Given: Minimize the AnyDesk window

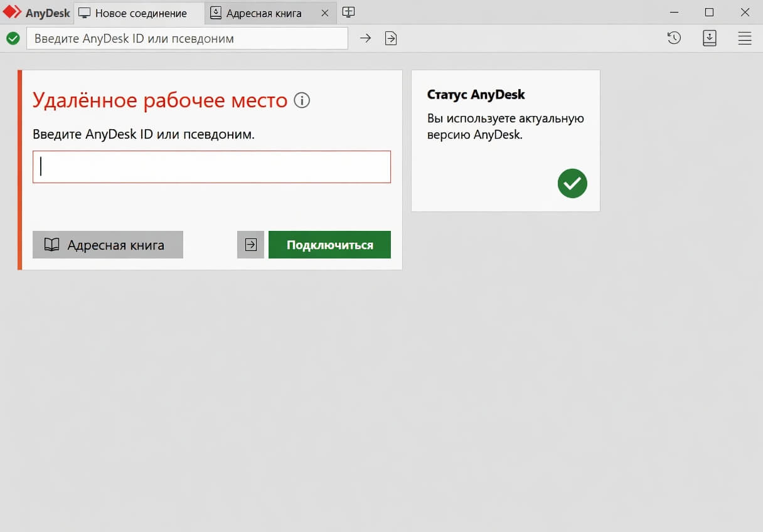Looking at the screenshot, I should pyautogui.click(x=674, y=12).
